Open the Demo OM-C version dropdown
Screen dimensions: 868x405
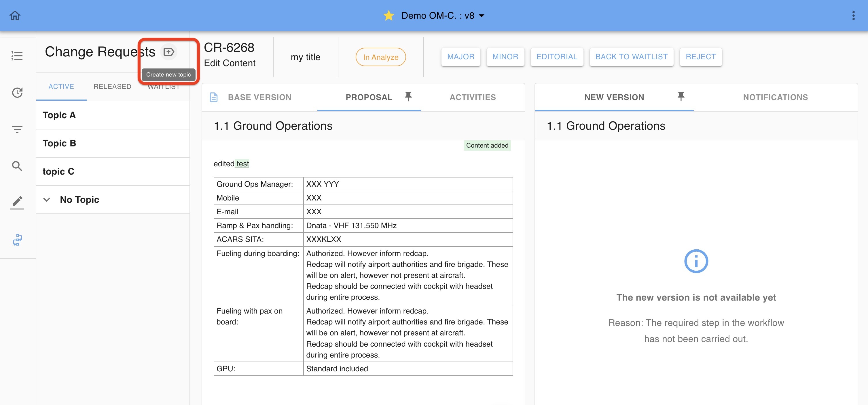(482, 16)
